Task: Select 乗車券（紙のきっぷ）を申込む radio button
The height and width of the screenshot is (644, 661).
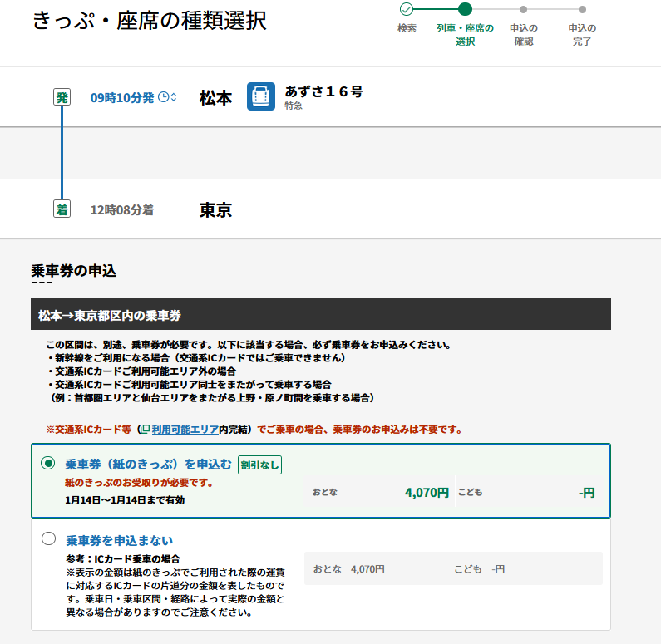Action: tap(48, 464)
